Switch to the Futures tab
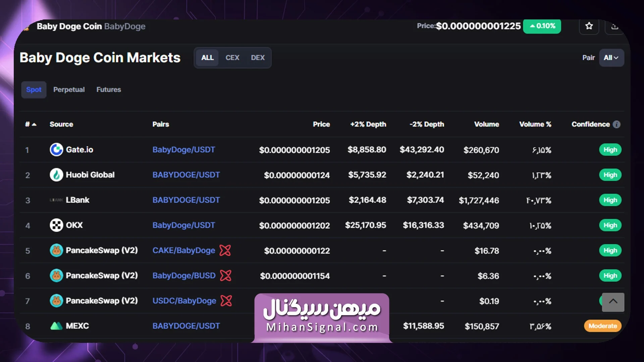Image resolution: width=644 pixels, height=362 pixels. pyautogui.click(x=109, y=89)
